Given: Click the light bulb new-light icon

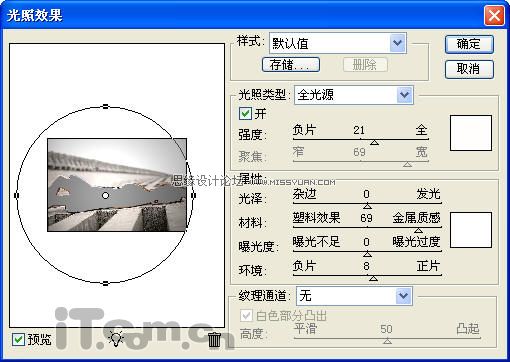Looking at the screenshot, I should (116, 338).
